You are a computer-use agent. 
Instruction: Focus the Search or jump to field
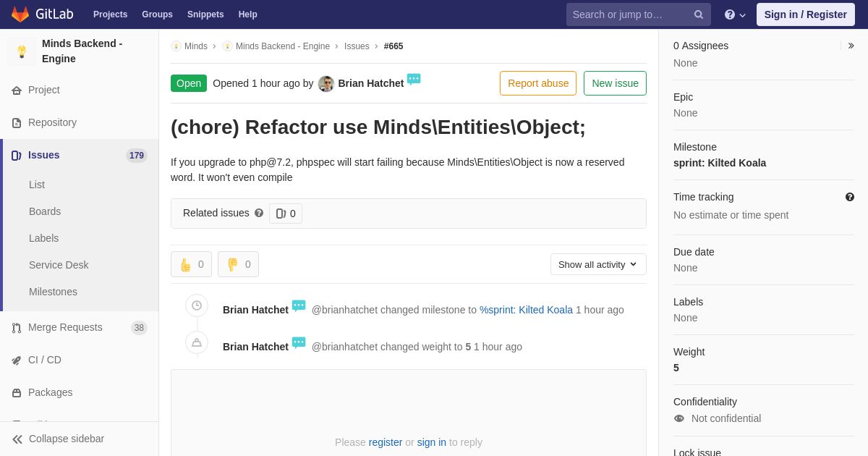(x=629, y=14)
